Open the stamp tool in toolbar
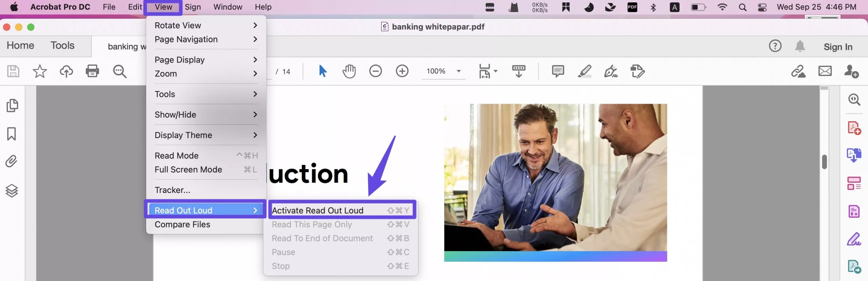Viewport: 868px width, 281px height. (x=637, y=71)
